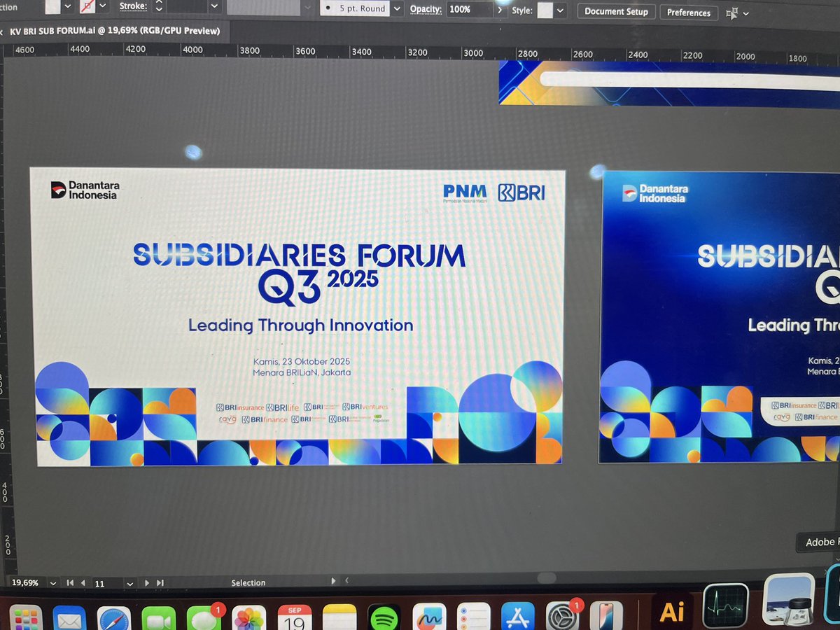Open System Settings with badge
The width and height of the screenshot is (840, 630).
coord(563,617)
